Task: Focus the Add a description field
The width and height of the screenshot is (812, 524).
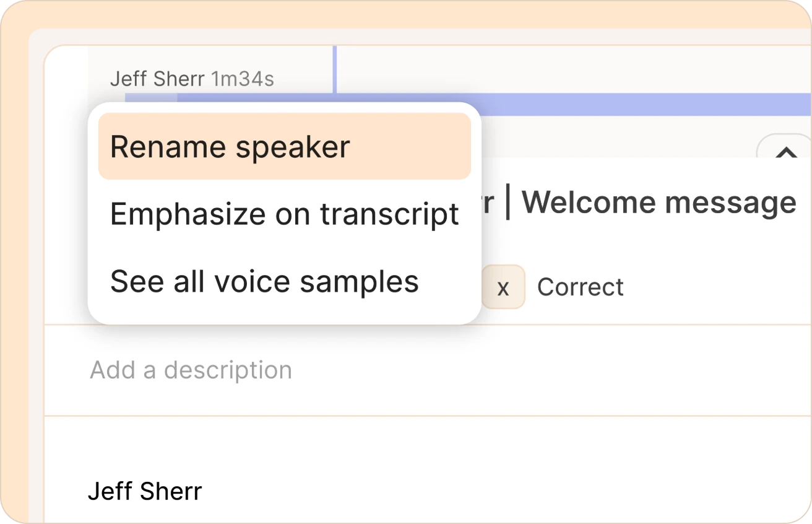Action: pos(428,370)
